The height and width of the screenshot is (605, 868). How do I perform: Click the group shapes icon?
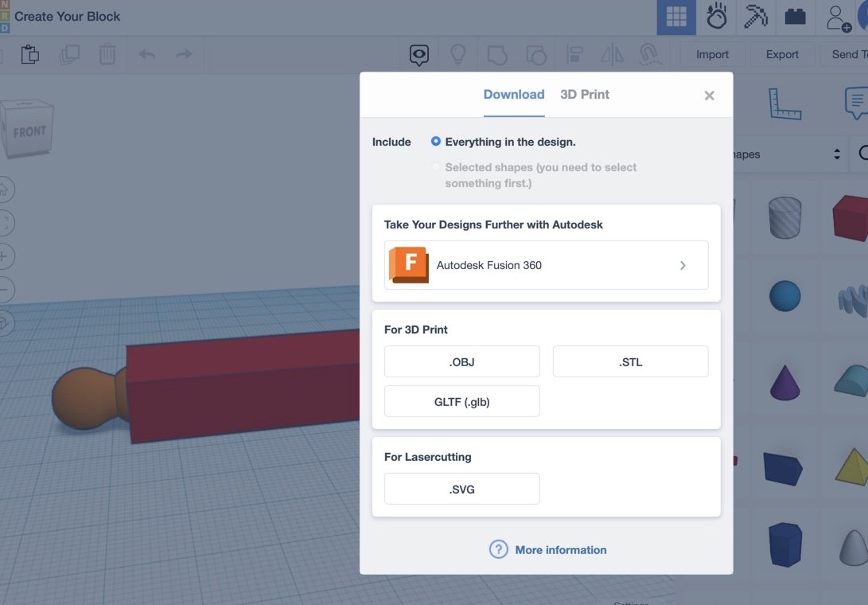pos(496,55)
